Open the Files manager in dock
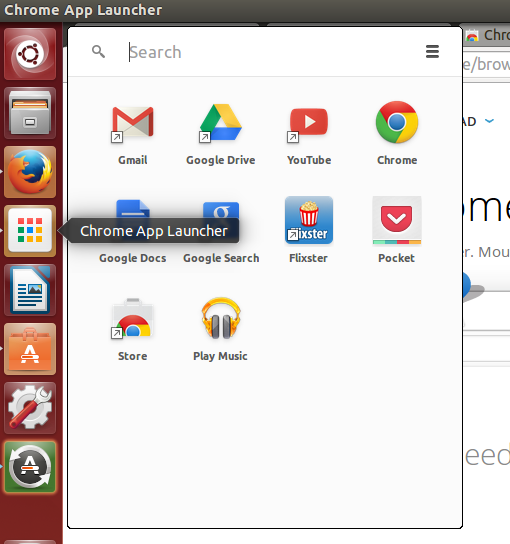 (x=30, y=113)
